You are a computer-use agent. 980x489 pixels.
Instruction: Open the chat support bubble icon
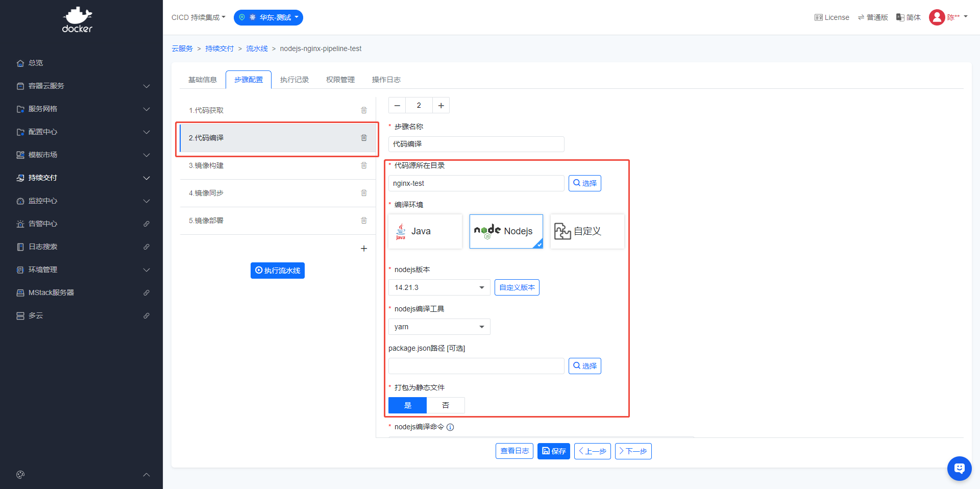[959, 468]
